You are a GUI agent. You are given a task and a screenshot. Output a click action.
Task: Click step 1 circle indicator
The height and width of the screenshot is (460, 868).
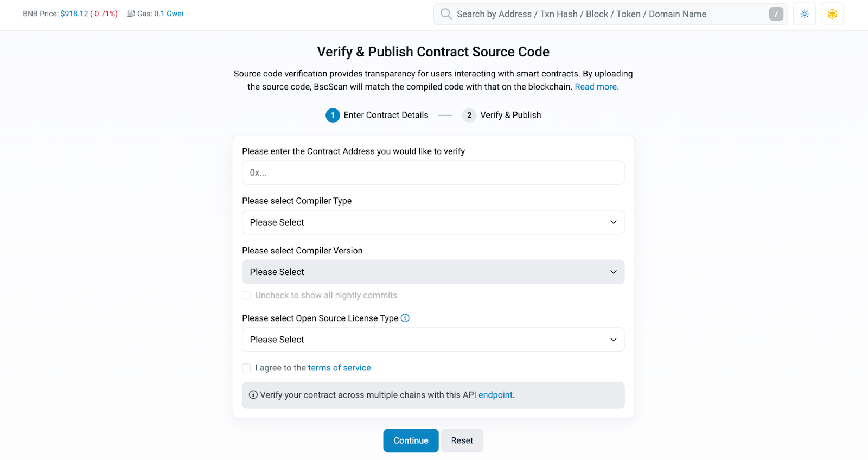[x=333, y=115]
